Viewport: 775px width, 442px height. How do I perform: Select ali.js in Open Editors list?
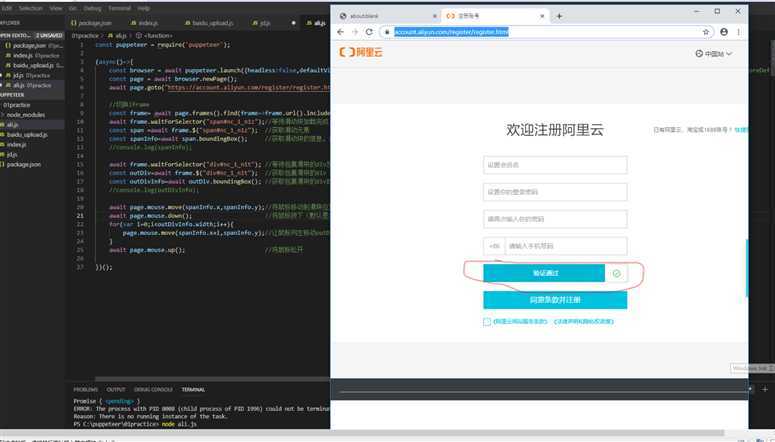pos(32,85)
